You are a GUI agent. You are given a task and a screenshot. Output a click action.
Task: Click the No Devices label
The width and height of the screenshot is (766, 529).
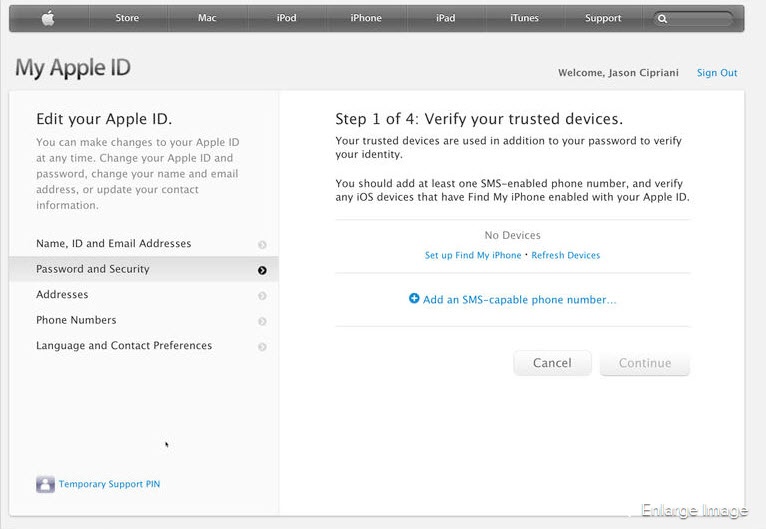click(512, 235)
